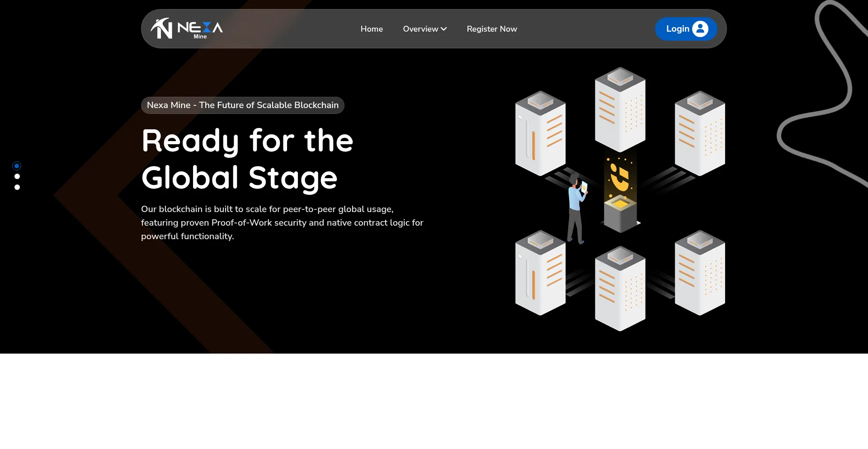Image resolution: width=868 pixels, height=449 pixels.
Task: Switch to the third slide dot
Action: (x=17, y=187)
